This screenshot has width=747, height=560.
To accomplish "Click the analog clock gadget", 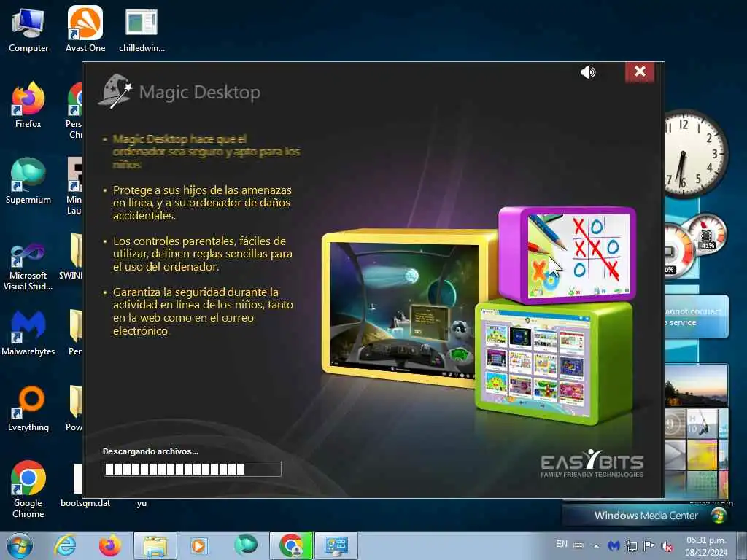I will tap(696, 153).
